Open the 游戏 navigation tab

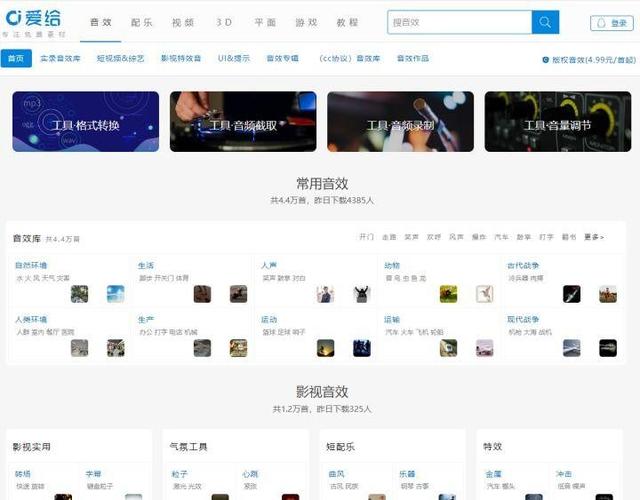point(306,22)
